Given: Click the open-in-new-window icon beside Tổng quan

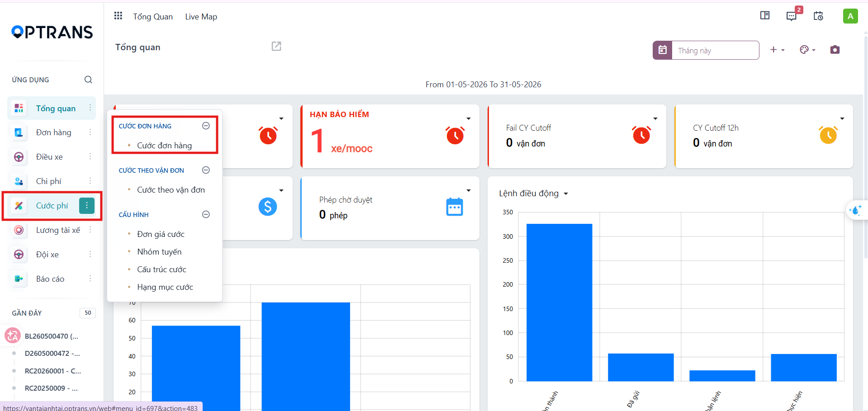Looking at the screenshot, I should 276,46.
